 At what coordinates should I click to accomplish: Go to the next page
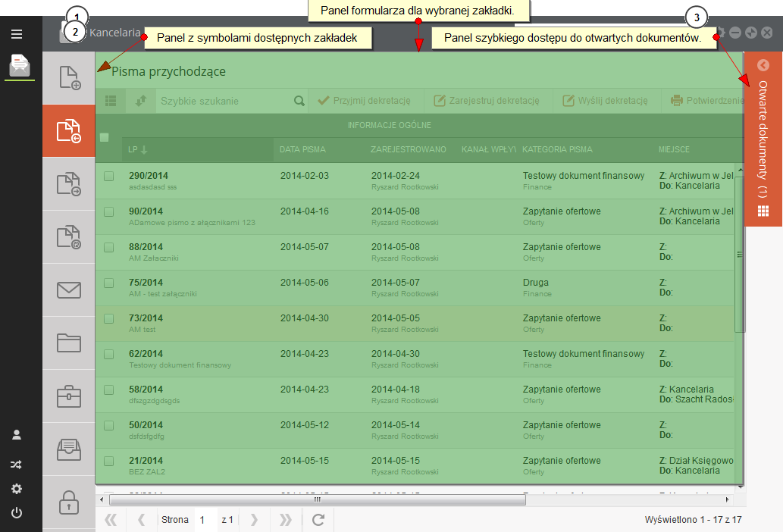click(x=254, y=520)
